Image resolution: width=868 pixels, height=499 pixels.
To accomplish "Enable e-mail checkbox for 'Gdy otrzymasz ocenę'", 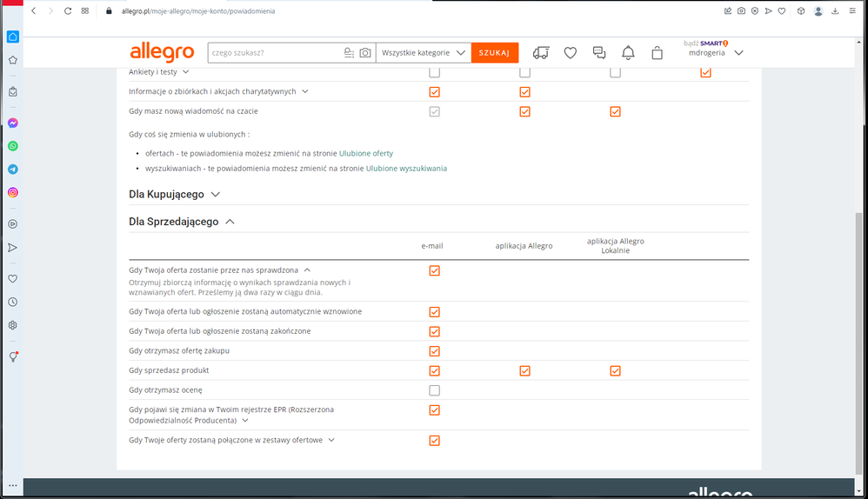I will coord(435,390).
